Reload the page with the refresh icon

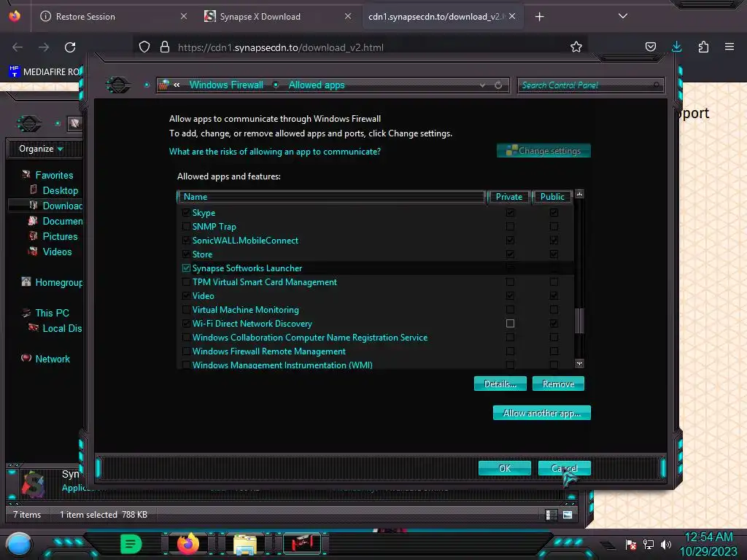coord(70,47)
